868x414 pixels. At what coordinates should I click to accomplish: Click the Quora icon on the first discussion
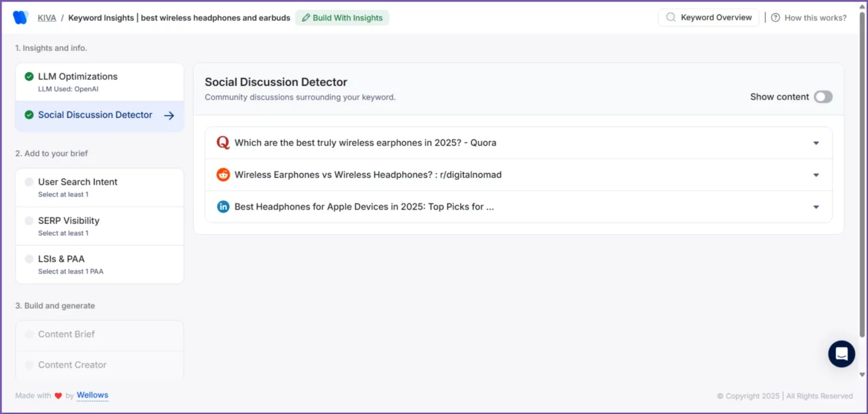[223, 143]
